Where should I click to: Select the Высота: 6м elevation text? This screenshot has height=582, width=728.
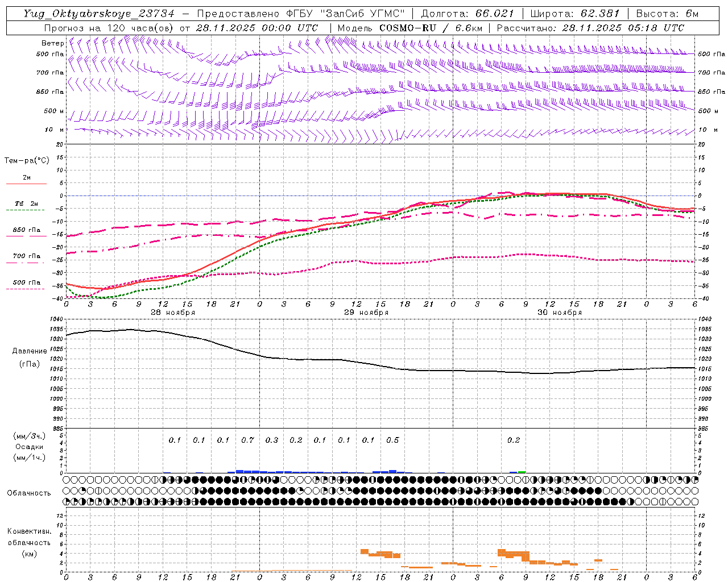pos(667,14)
